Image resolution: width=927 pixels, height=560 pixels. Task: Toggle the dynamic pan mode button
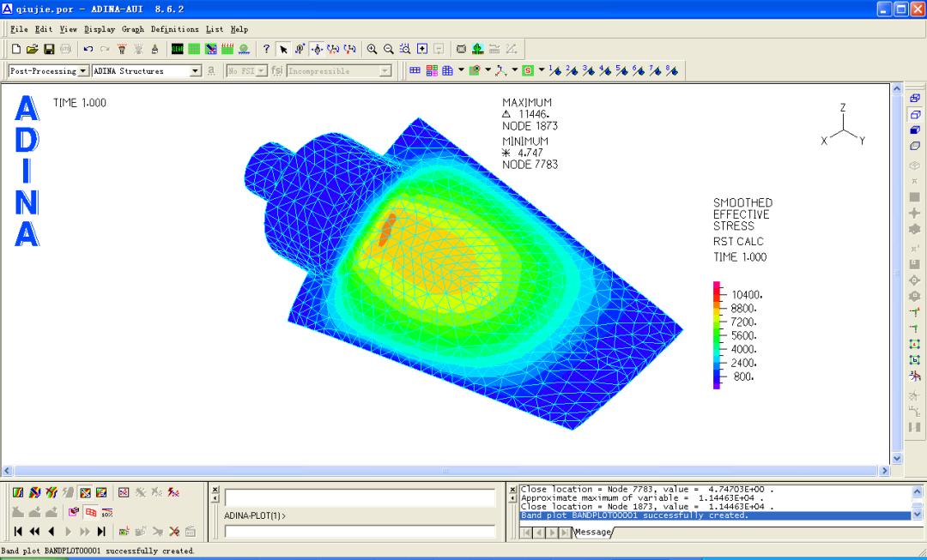click(317, 50)
